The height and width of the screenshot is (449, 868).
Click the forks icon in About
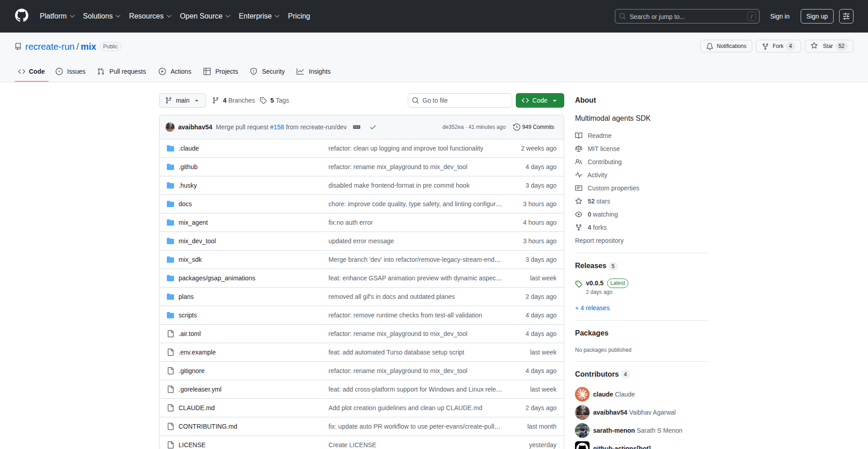(x=579, y=227)
